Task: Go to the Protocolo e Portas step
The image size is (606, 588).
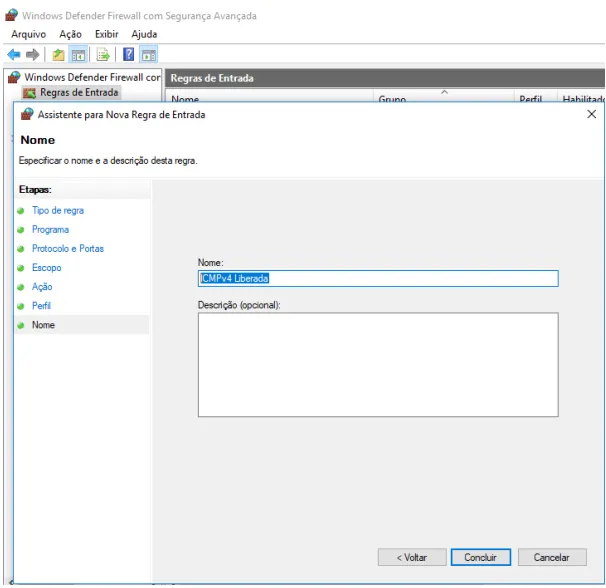Action: 68,248
